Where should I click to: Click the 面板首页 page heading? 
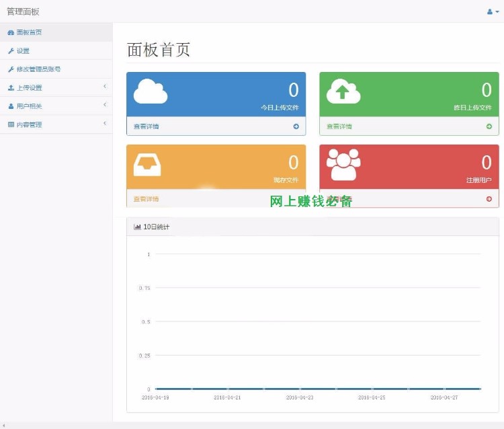[x=159, y=50]
